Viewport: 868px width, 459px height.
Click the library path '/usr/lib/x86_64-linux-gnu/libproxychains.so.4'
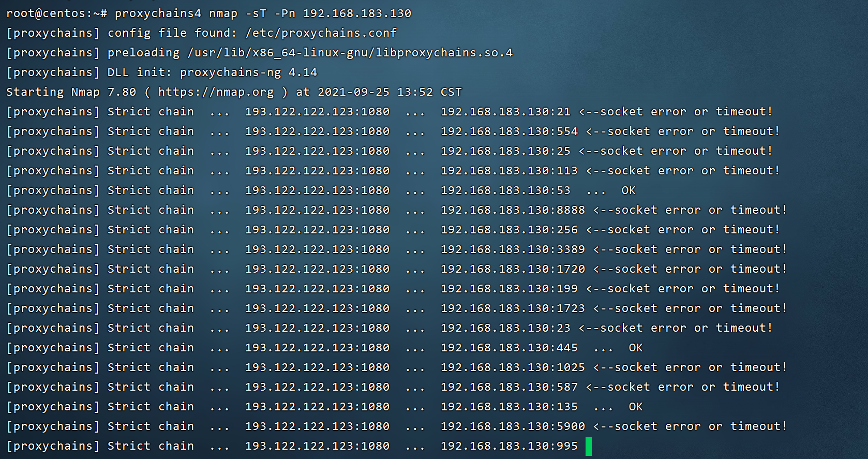coord(350,53)
